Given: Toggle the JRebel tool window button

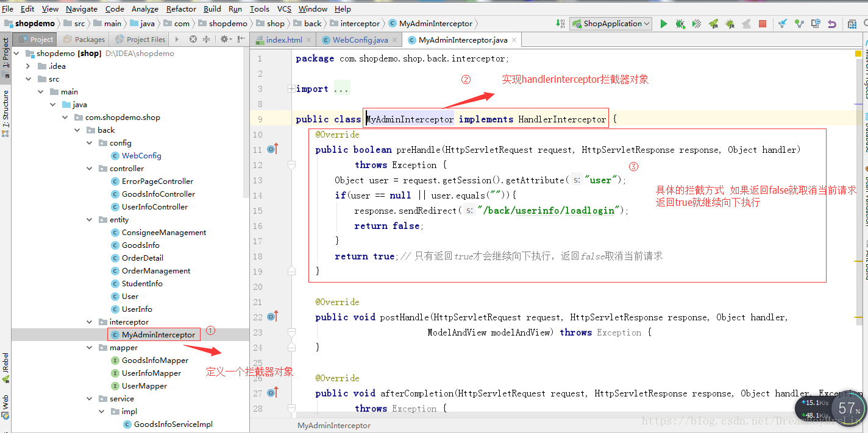Looking at the screenshot, I should click(5, 367).
